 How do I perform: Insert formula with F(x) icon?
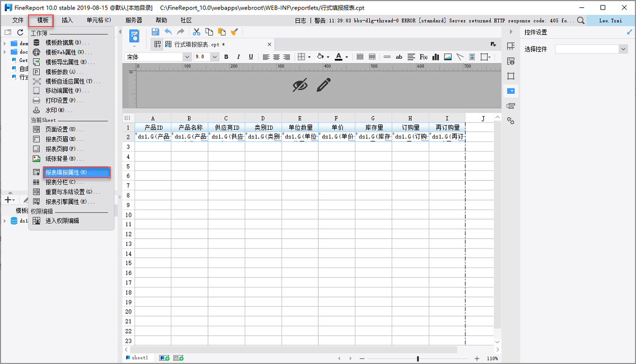pyautogui.click(x=423, y=57)
